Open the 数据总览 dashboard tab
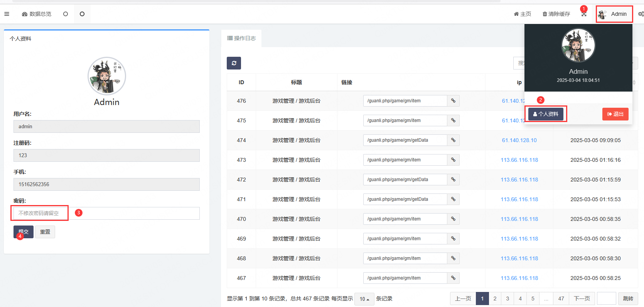This screenshot has width=644, height=307. [37, 14]
